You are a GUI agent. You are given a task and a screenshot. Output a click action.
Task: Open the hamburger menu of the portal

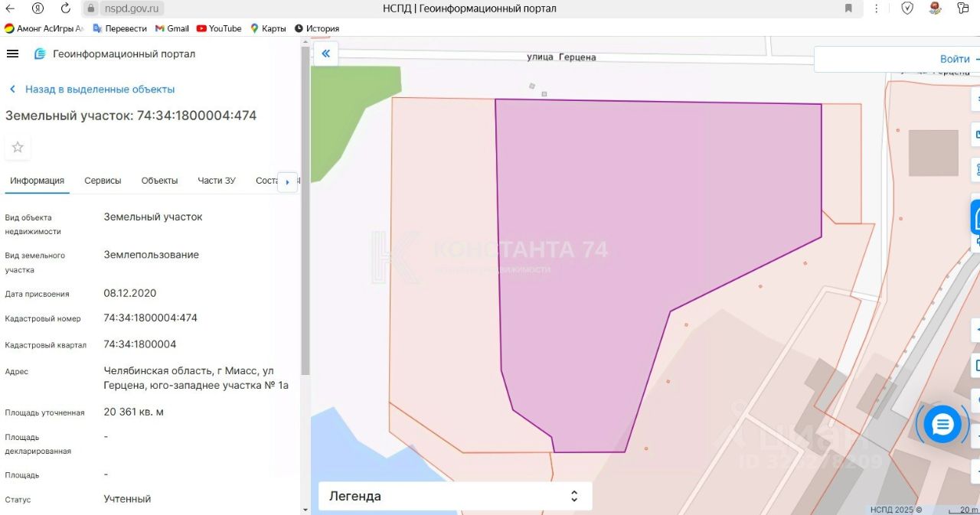pos(12,54)
